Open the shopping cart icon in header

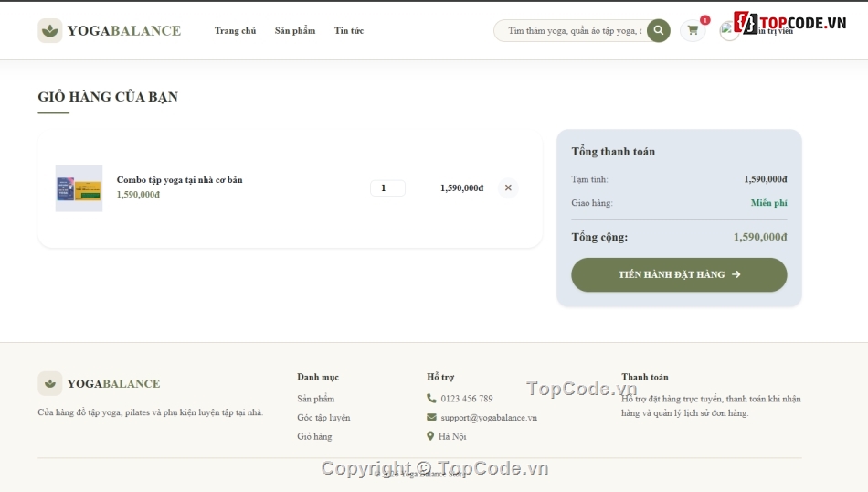pos(693,30)
